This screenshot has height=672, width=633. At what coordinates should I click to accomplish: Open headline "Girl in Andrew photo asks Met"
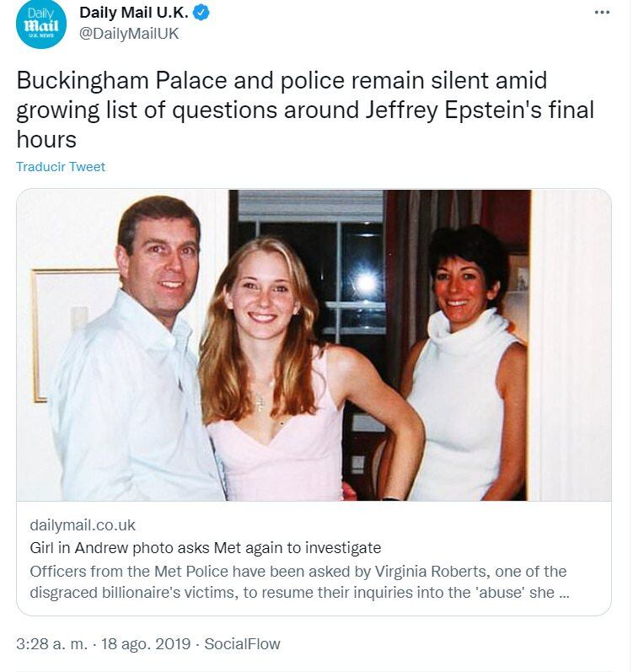click(x=206, y=547)
